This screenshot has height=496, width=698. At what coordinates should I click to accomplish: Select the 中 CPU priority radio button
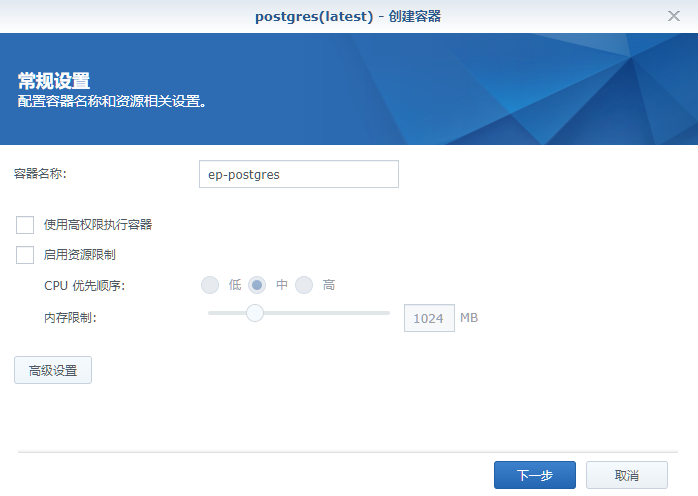click(x=257, y=285)
